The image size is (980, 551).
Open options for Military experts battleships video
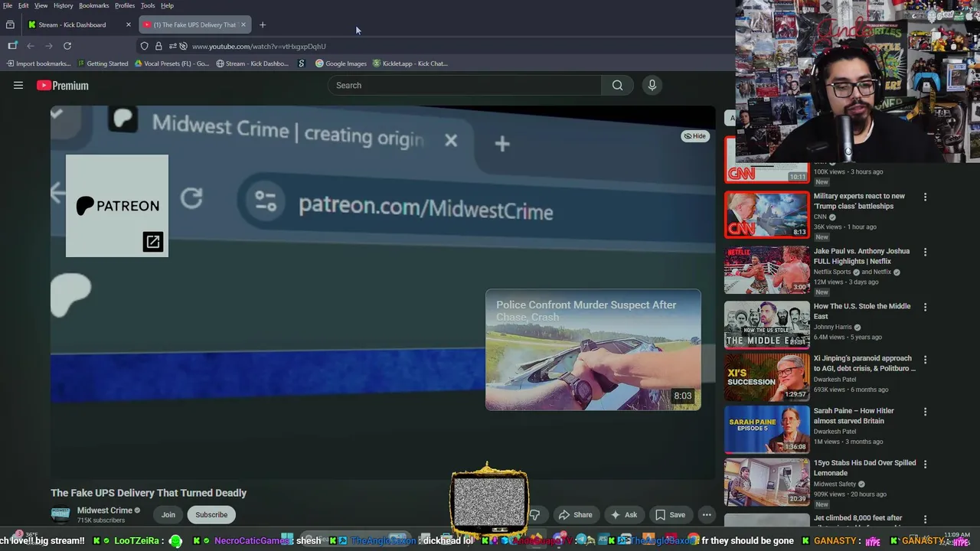click(925, 197)
